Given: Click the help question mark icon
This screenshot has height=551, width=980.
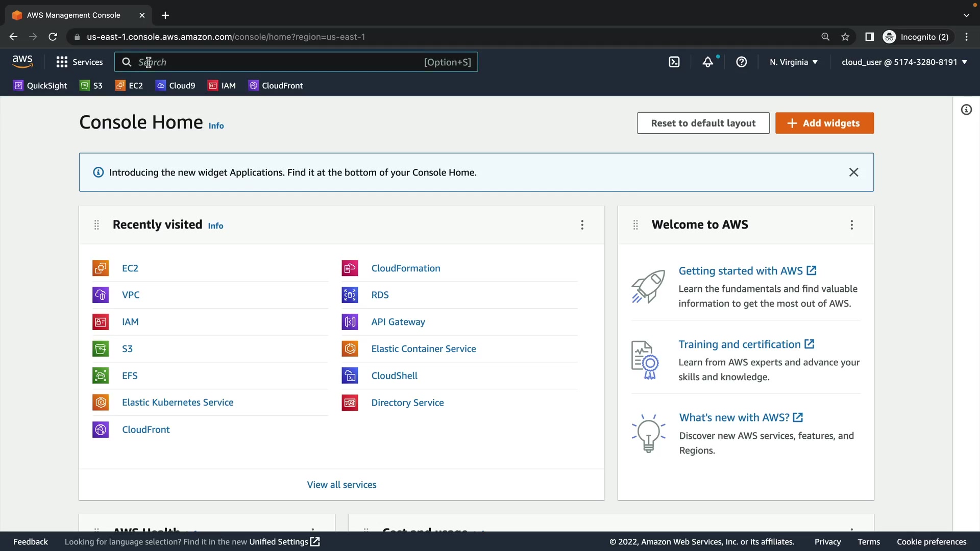Looking at the screenshot, I should pyautogui.click(x=742, y=62).
